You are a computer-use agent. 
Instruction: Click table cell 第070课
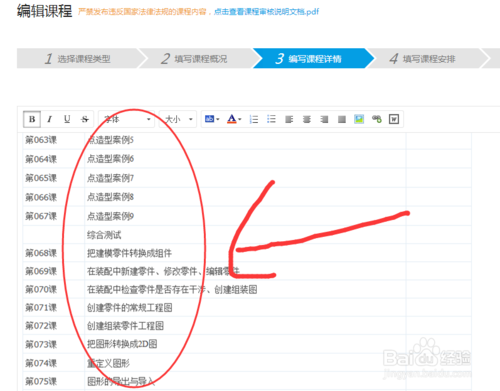coord(41,289)
